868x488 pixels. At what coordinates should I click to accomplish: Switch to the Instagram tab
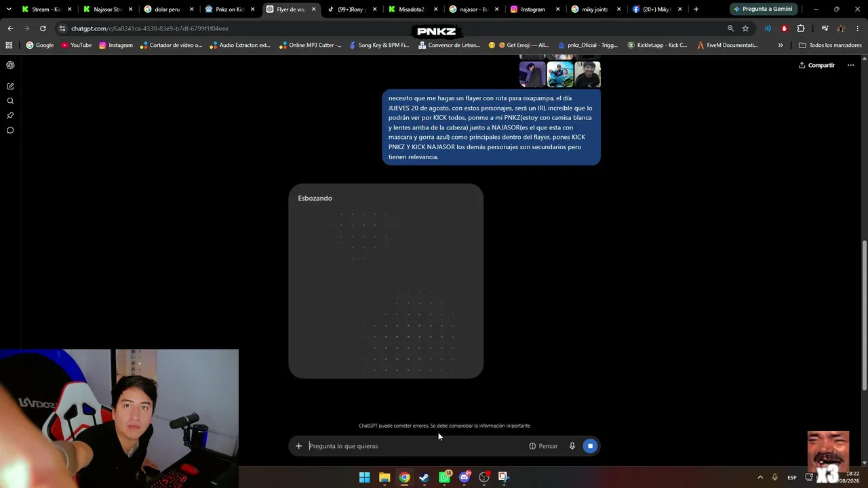coord(534,9)
